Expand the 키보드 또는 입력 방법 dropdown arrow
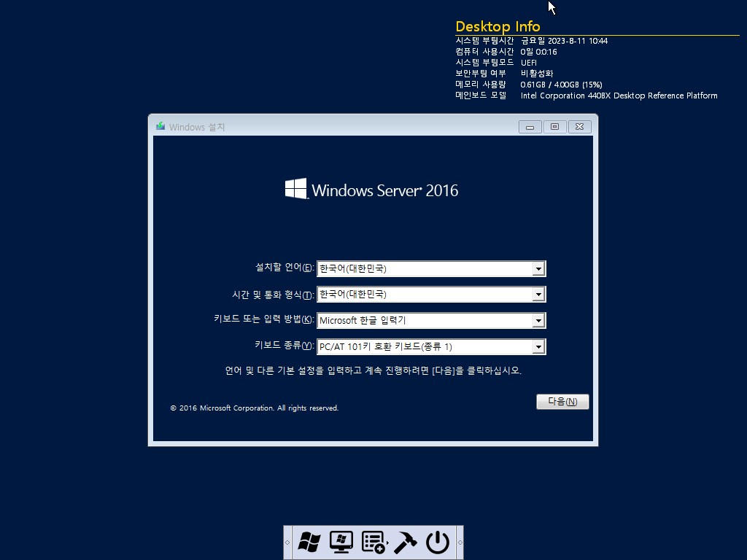 tap(538, 321)
